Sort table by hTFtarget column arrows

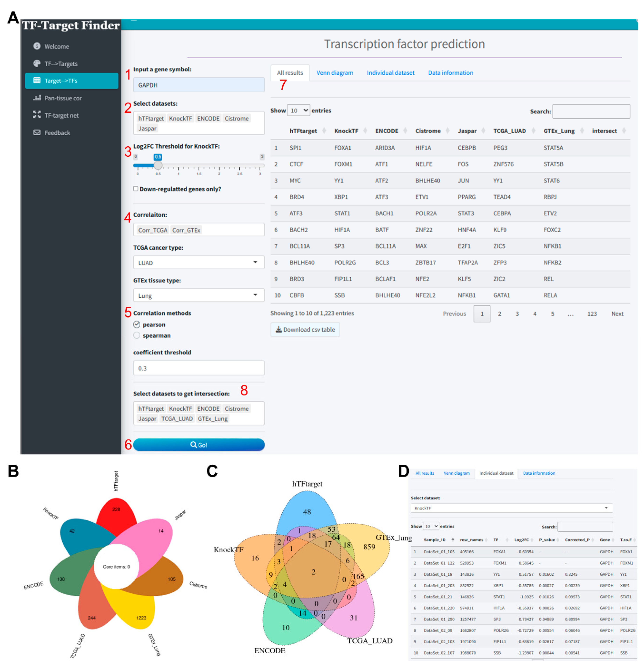[324, 131]
